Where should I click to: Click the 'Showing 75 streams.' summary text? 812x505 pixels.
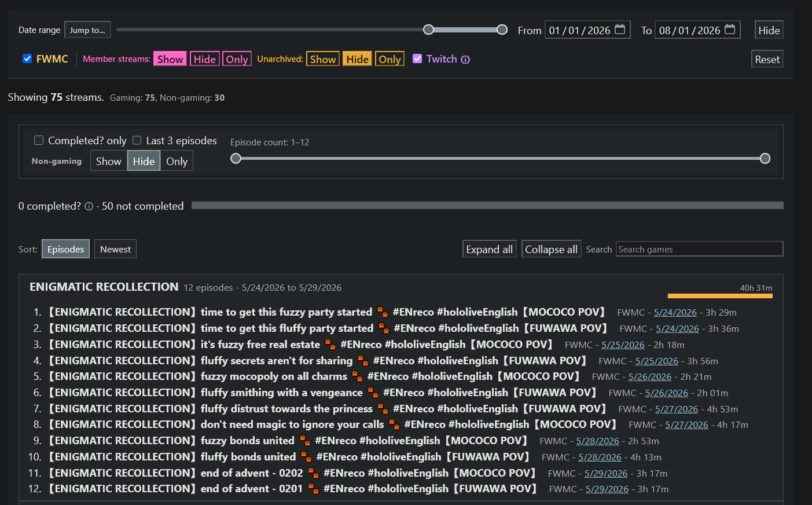point(56,97)
